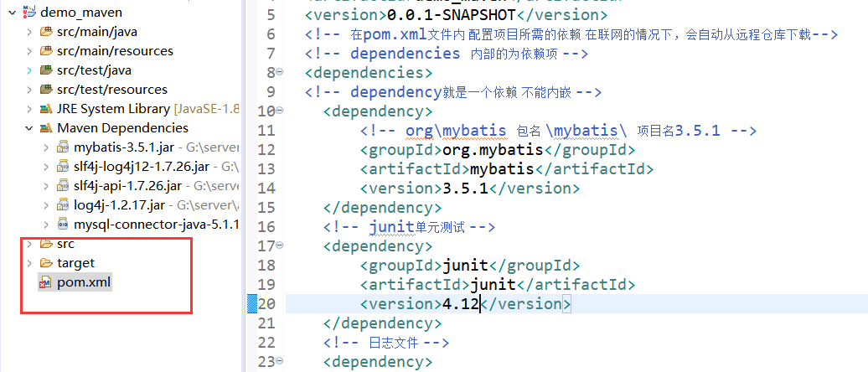This screenshot has height=372, width=868.
Task: Click the plain src folder icon
Action: 47,244
